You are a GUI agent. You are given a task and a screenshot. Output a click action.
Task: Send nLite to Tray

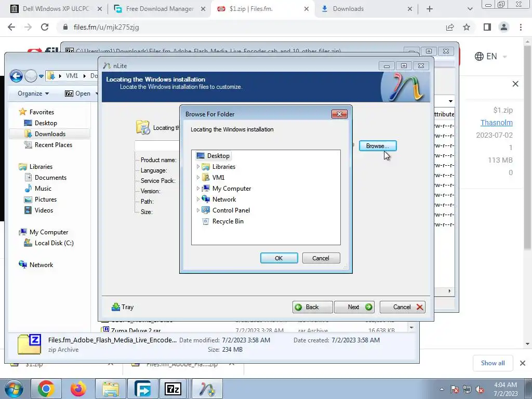[x=123, y=307]
